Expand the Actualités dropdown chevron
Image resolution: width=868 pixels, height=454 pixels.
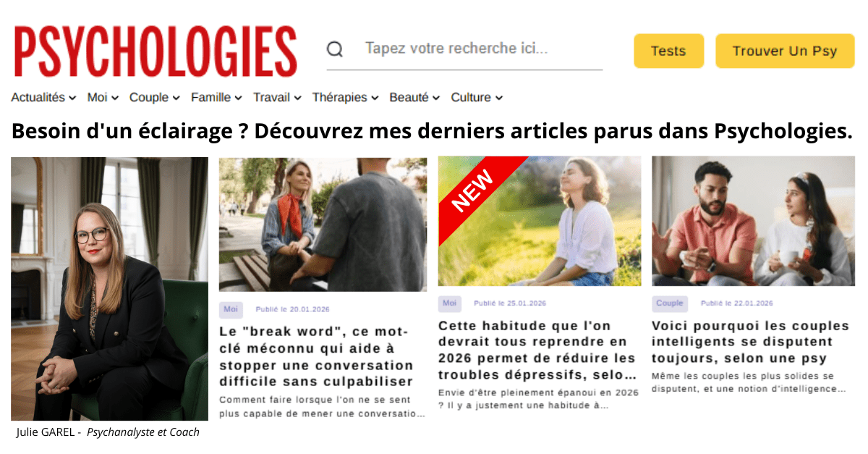(72, 98)
